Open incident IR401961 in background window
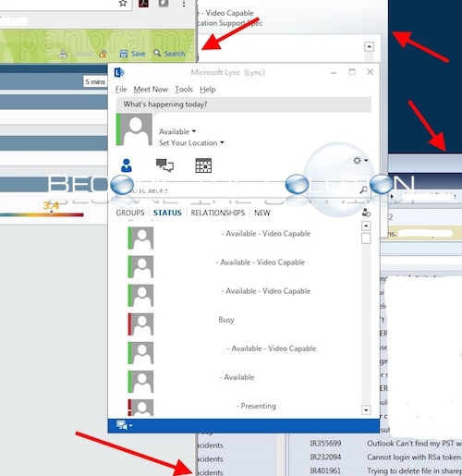Viewport: 462px width, 476px height. pyautogui.click(x=325, y=470)
